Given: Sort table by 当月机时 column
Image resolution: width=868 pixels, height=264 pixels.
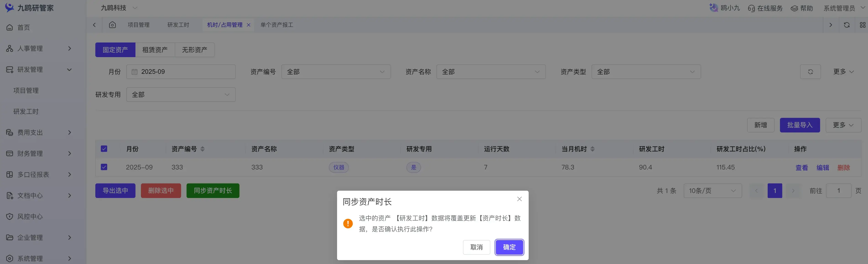Looking at the screenshot, I should pos(592,148).
